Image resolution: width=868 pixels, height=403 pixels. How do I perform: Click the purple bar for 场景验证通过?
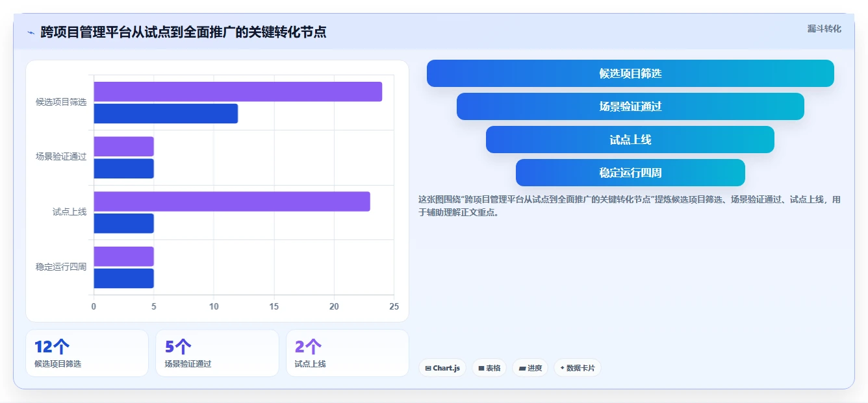tap(123, 147)
